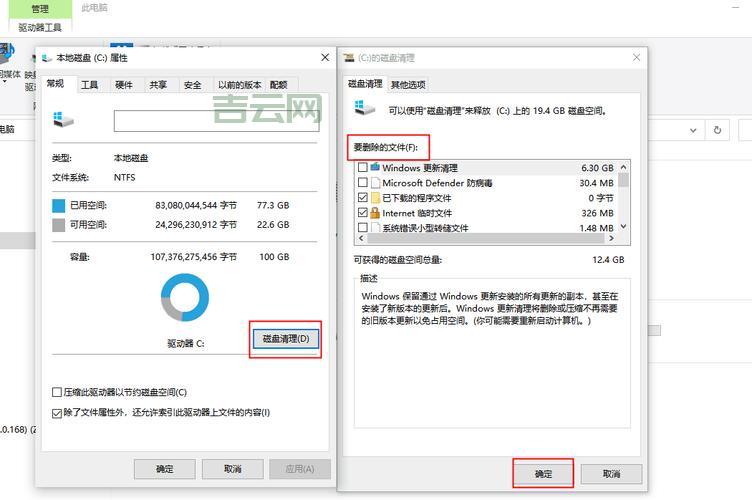Click the 已下载的程序文件 folder icon
The height and width of the screenshot is (500, 752).
pos(375,198)
